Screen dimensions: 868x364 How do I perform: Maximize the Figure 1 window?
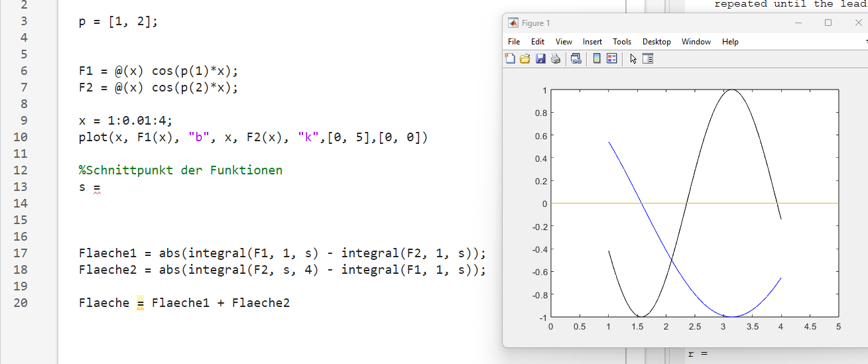point(828,23)
